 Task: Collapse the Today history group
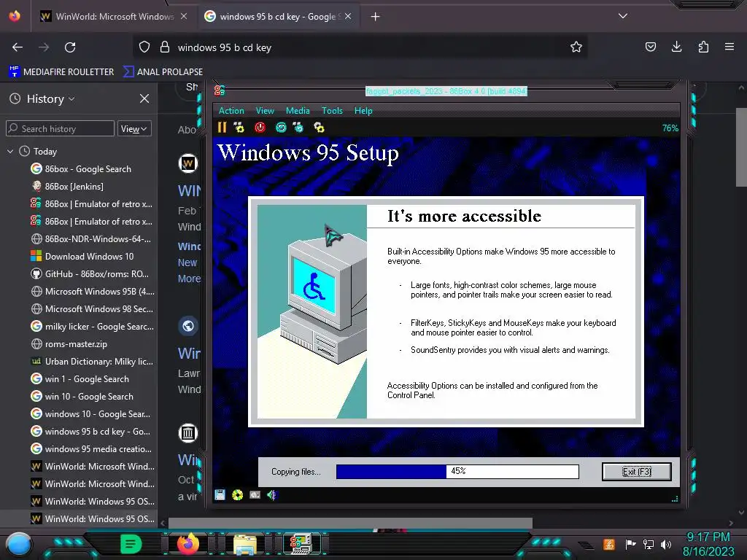pyautogui.click(x=10, y=152)
